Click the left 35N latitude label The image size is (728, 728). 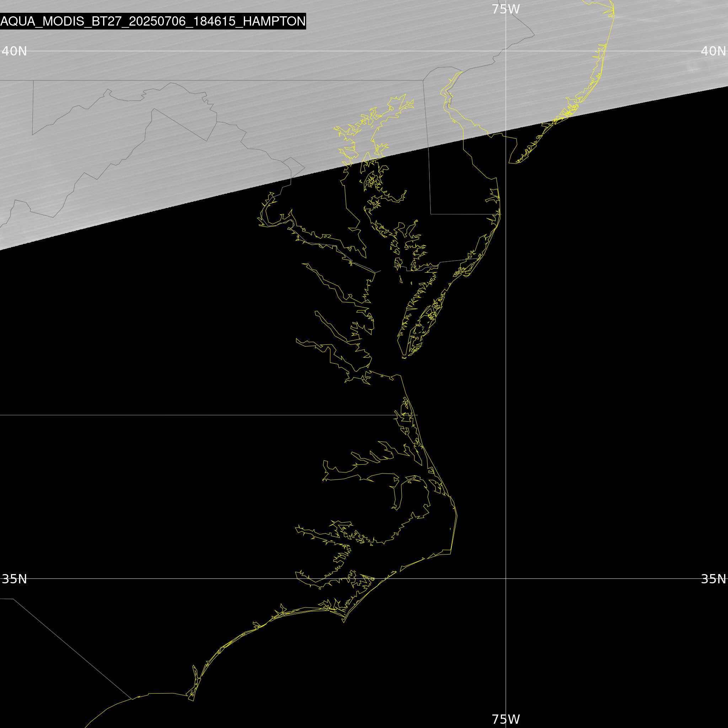click(14, 579)
